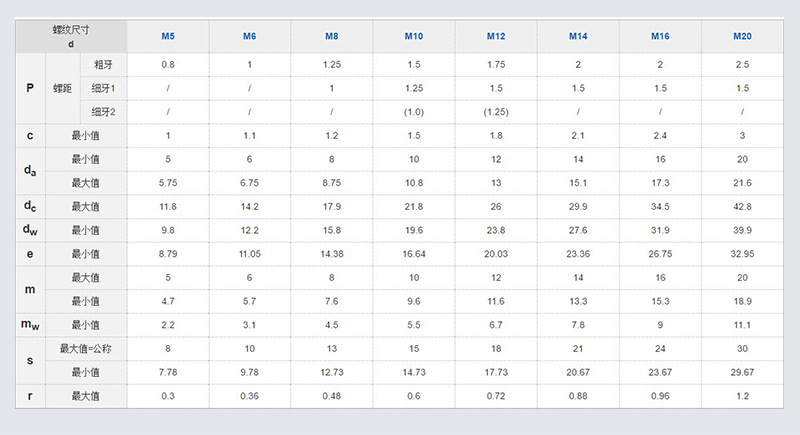Viewport: 800px width, 435px height.
Task: Select the M6 column header
Action: (x=249, y=37)
